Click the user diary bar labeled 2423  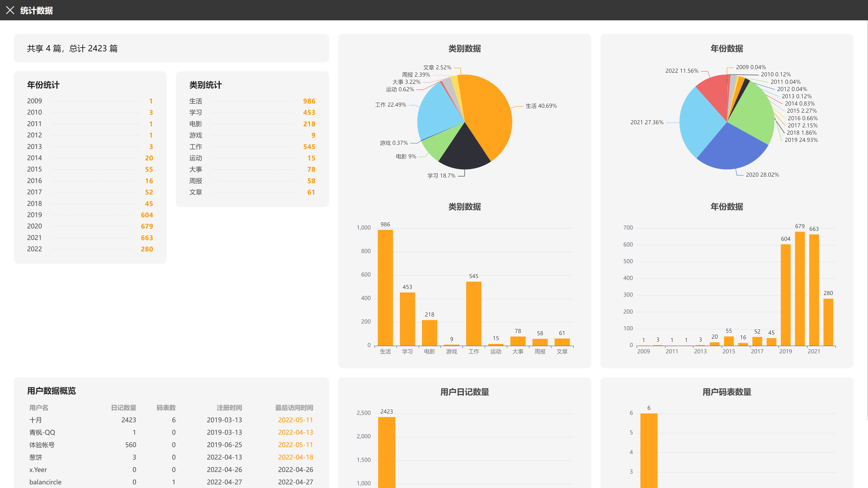pyautogui.click(x=387, y=451)
